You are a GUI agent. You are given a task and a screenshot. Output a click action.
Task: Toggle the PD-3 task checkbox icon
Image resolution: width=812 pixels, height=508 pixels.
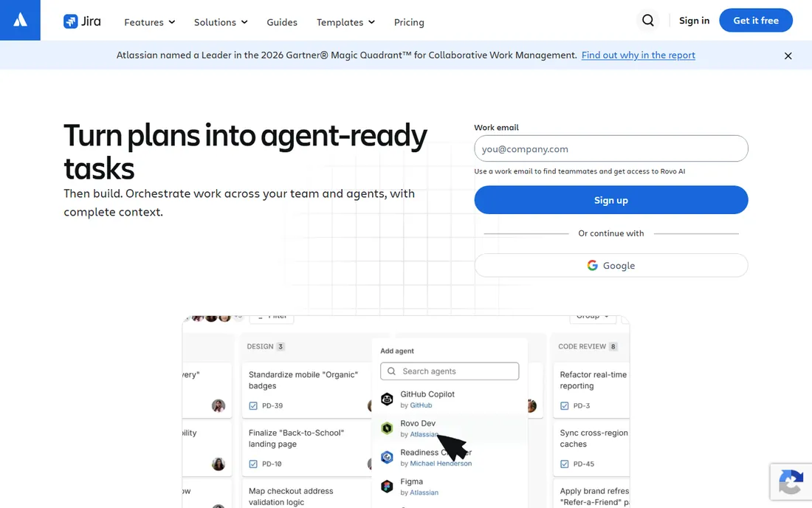pos(565,405)
